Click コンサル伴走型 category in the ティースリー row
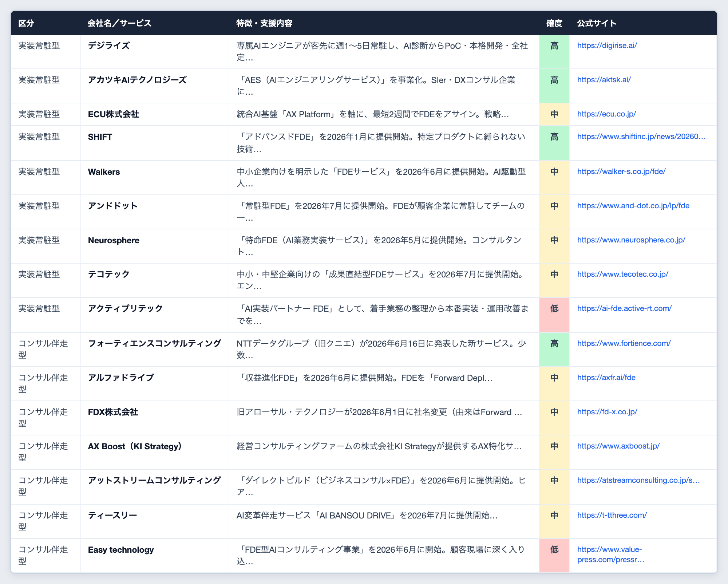Image resolution: width=728 pixels, height=584 pixels. pyautogui.click(x=43, y=521)
